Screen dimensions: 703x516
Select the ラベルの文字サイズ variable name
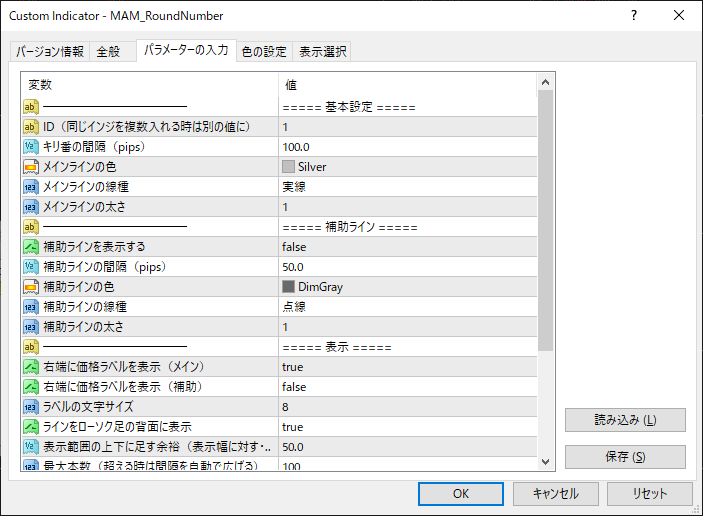[88, 407]
